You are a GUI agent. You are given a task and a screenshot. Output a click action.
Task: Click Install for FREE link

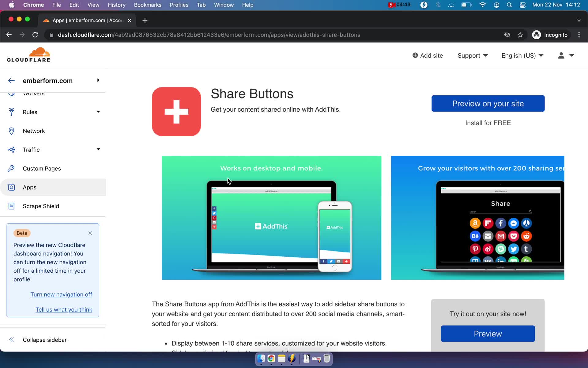488,123
